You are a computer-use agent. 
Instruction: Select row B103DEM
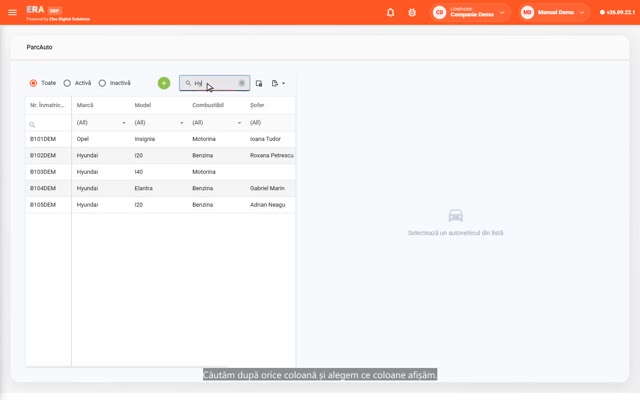(160, 172)
